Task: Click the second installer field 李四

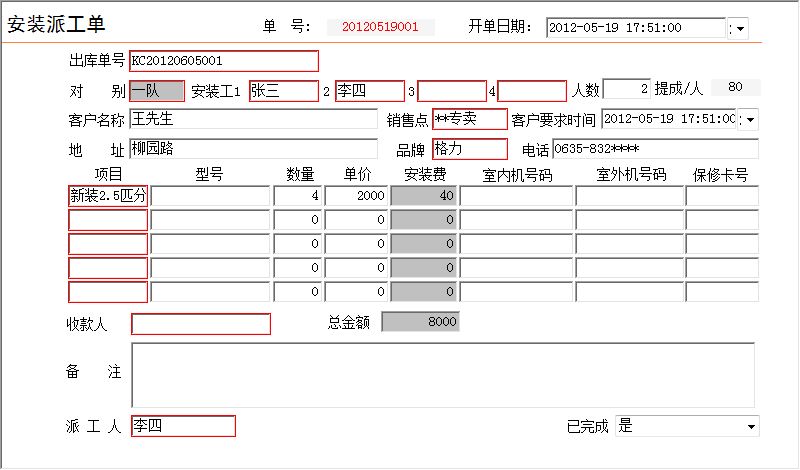Action: [365, 91]
